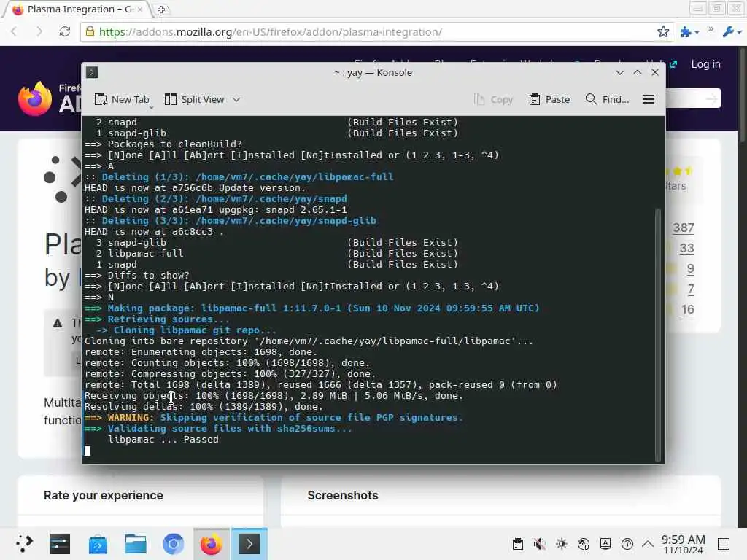Image resolution: width=747 pixels, height=560 pixels.
Task: Open the 387 five-star reviews link
Action: coord(683,227)
